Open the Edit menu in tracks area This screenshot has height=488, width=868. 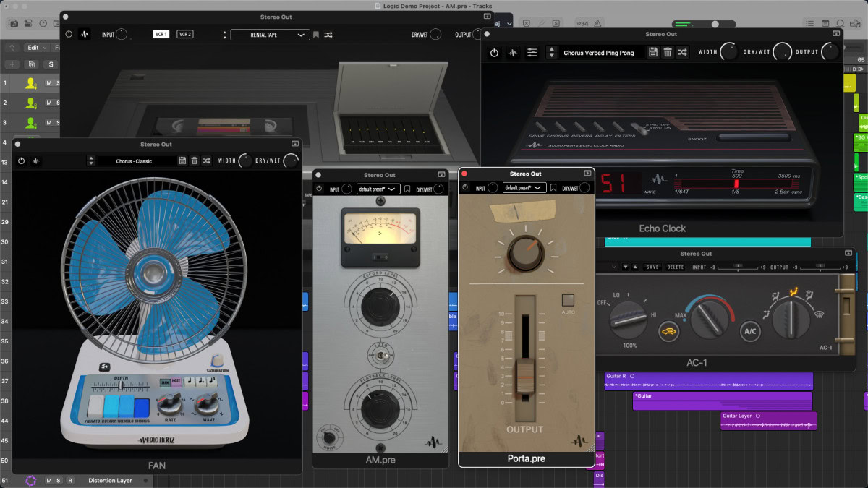click(35, 48)
